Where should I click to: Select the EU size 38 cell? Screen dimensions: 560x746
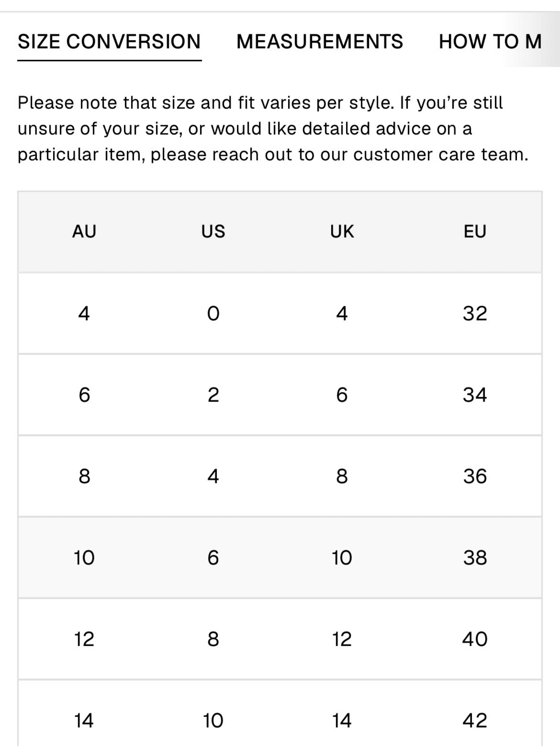(x=475, y=557)
